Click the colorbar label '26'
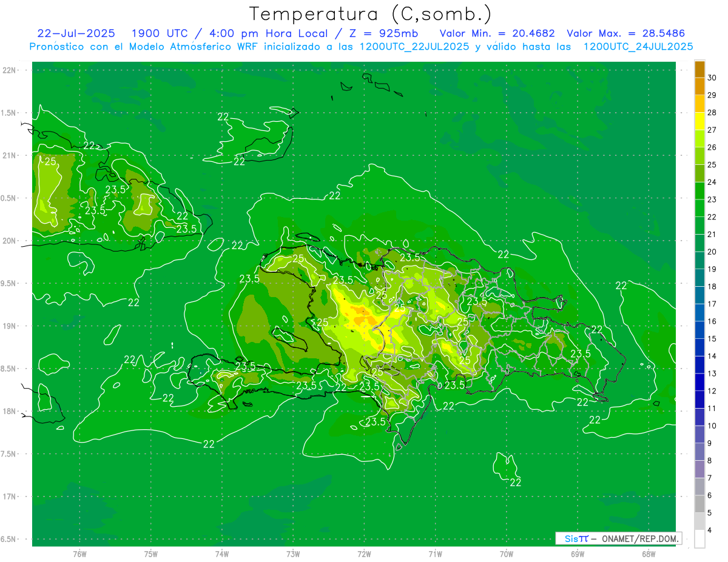Viewport: 728px width, 562px height. point(712,147)
